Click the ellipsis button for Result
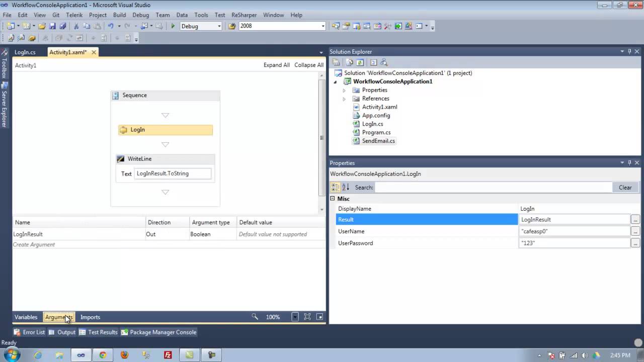 click(635, 220)
